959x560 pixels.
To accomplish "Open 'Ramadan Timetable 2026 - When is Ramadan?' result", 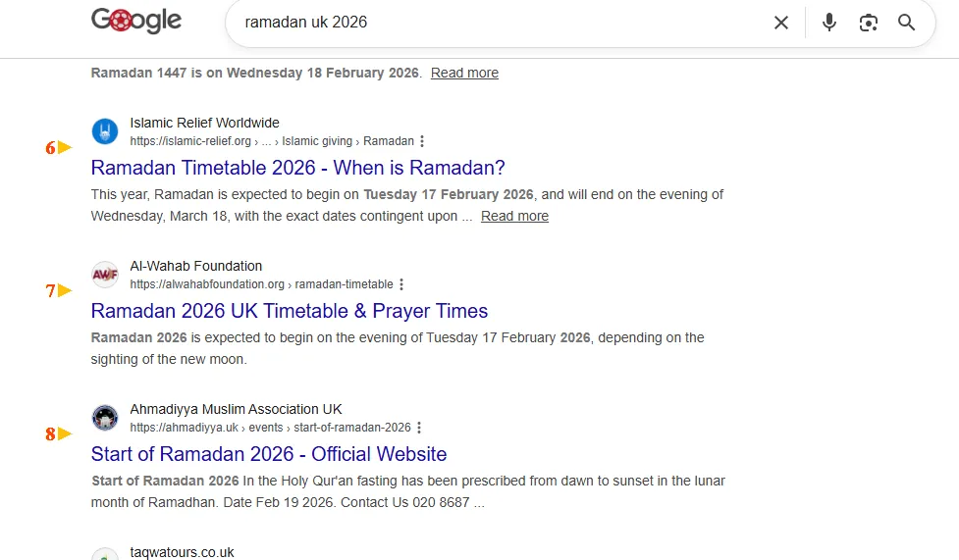I will pyautogui.click(x=297, y=168).
